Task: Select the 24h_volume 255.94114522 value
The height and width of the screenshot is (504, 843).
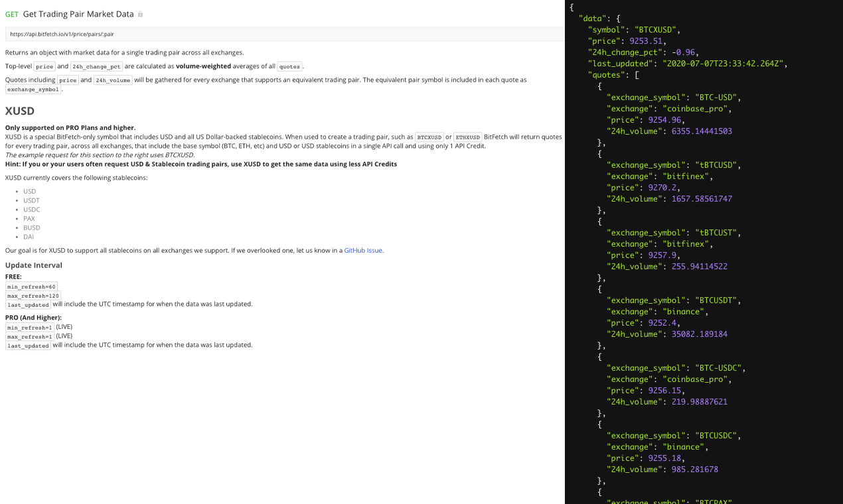Action: [x=700, y=267]
